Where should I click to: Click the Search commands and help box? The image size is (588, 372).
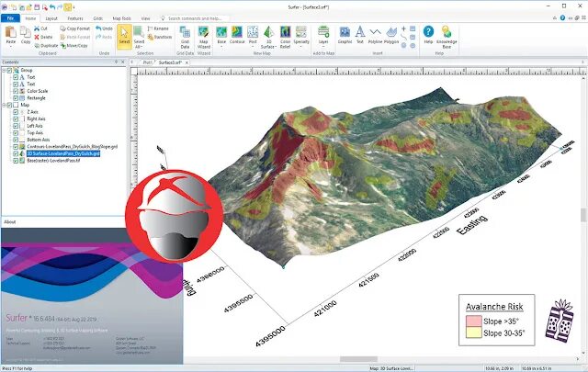[194, 18]
